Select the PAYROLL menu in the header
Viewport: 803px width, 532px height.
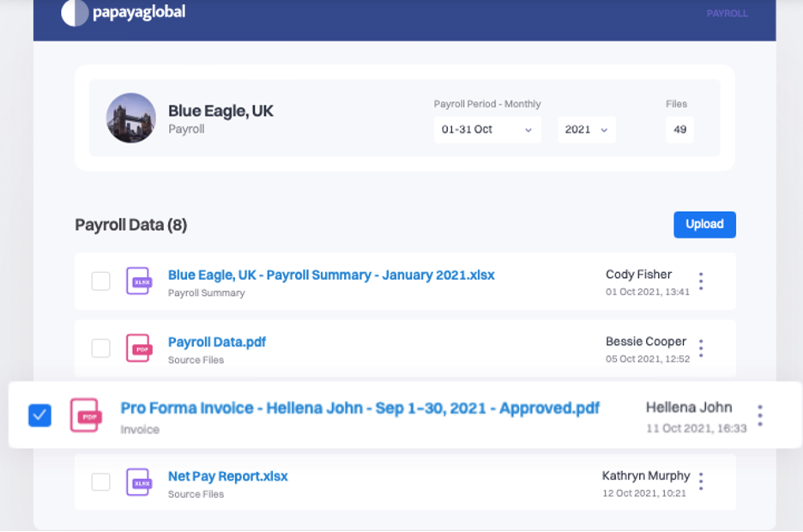[727, 14]
